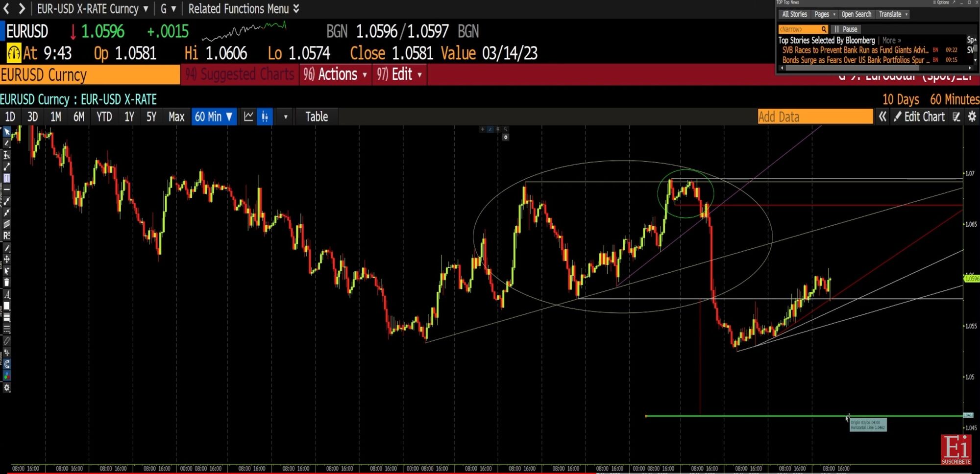Viewport: 980px width, 474px height.
Task: Click All Stories in Top News
Action: (x=794, y=14)
